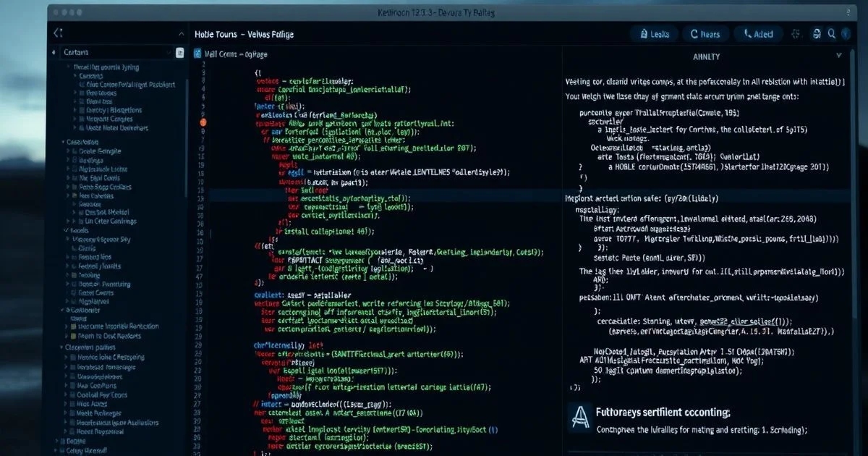Expand the Certans sidebar section arrow
Image resolution: width=868 pixels, height=456 pixels.
55,53
